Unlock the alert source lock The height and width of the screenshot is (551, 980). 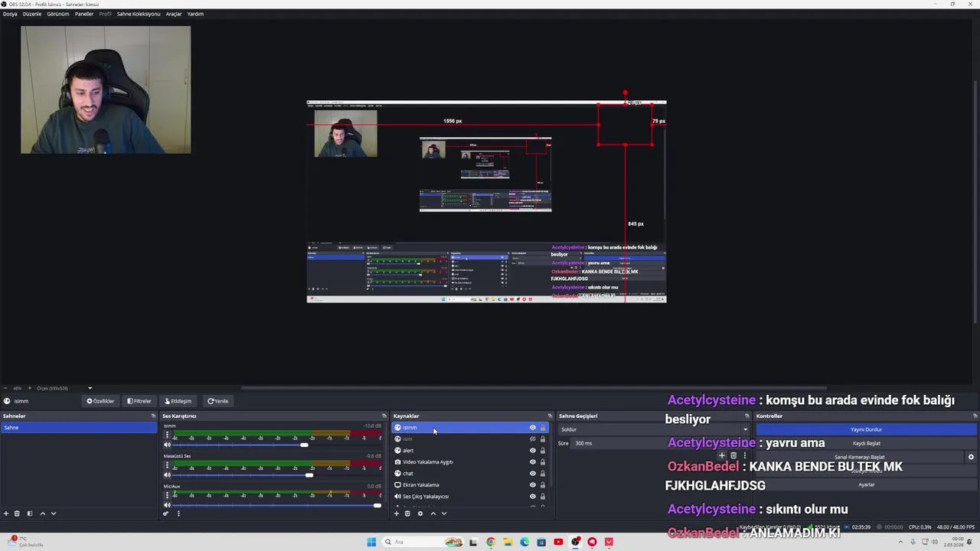pos(543,451)
